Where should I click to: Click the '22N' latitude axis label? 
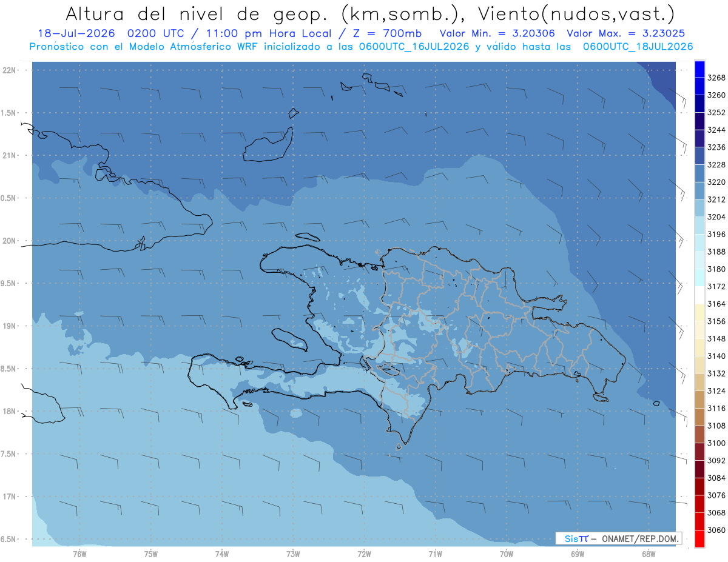(x=10, y=70)
